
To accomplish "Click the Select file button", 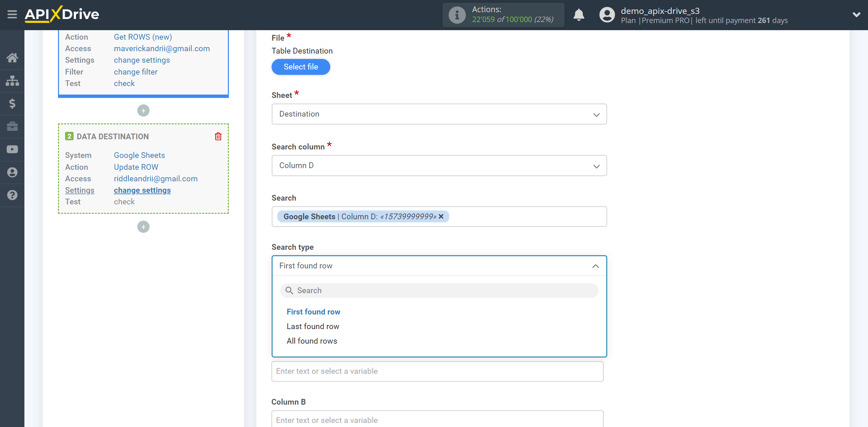I will click(301, 67).
